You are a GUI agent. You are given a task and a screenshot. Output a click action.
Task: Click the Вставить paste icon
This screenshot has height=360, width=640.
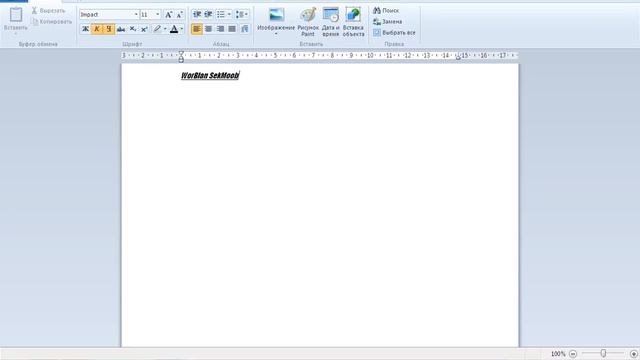[x=16, y=15]
